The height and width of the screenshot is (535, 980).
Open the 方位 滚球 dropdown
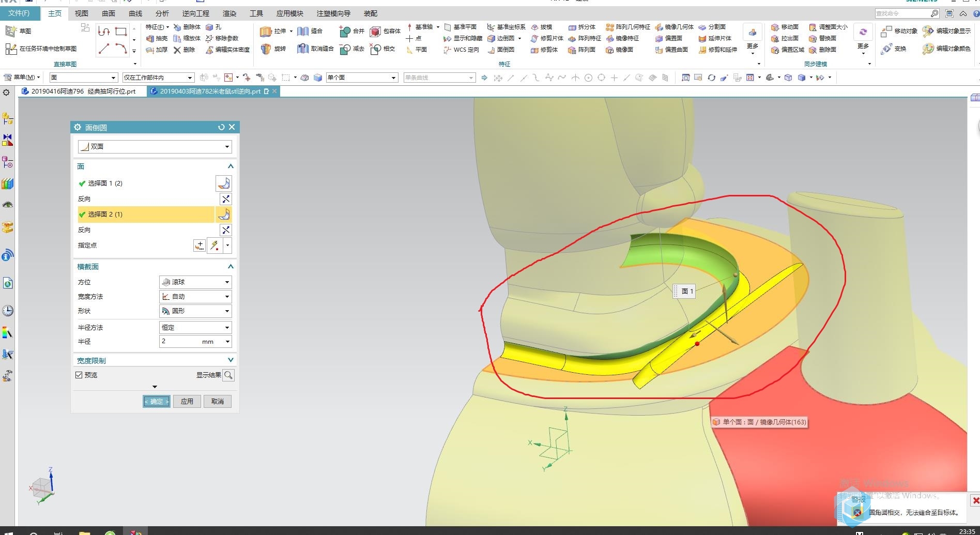click(195, 282)
